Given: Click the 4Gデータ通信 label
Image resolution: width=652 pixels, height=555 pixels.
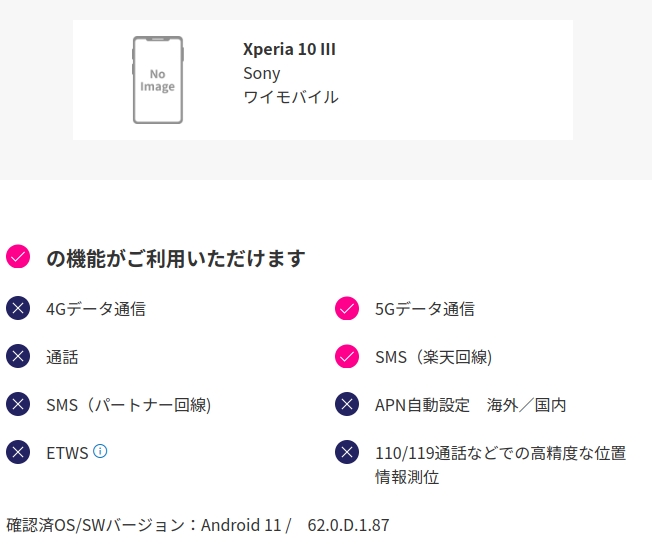Looking at the screenshot, I should (96, 309).
